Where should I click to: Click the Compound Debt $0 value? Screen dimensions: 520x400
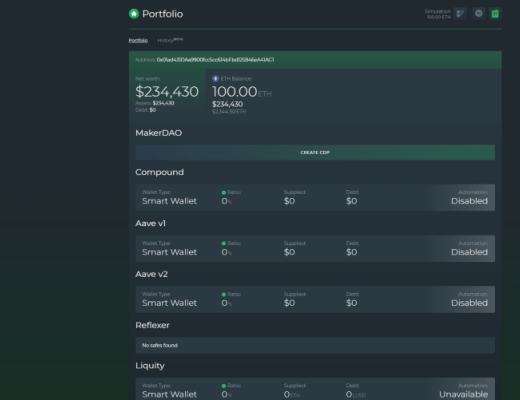pyautogui.click(x=352, y=201)
